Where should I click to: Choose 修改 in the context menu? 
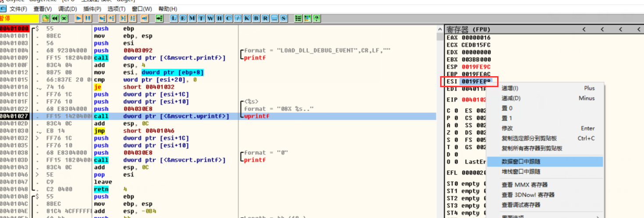click(x=545, y=128)
